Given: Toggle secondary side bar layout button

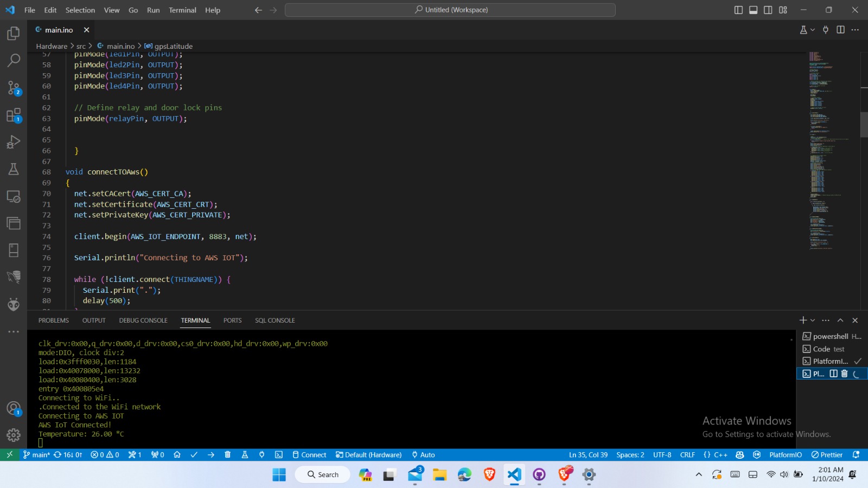Looking at the screenshot, I should pyautogui.click(x=768, y=10).
